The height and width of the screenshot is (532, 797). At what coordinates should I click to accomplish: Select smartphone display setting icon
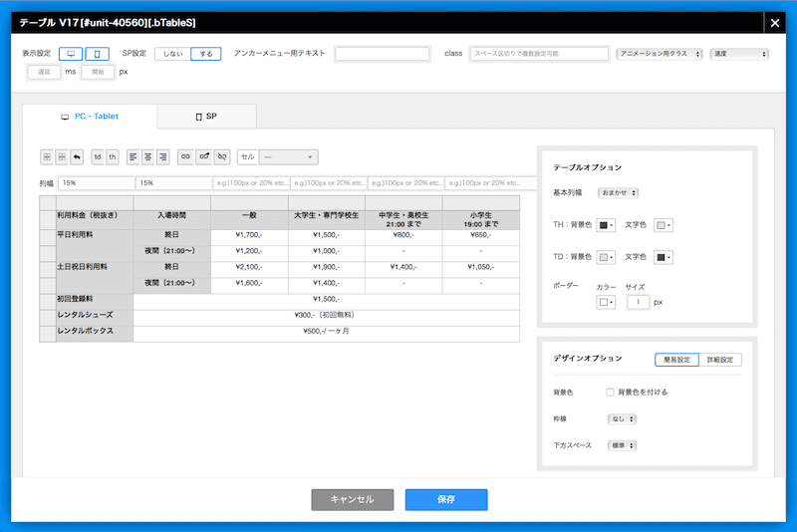(97, 54)
